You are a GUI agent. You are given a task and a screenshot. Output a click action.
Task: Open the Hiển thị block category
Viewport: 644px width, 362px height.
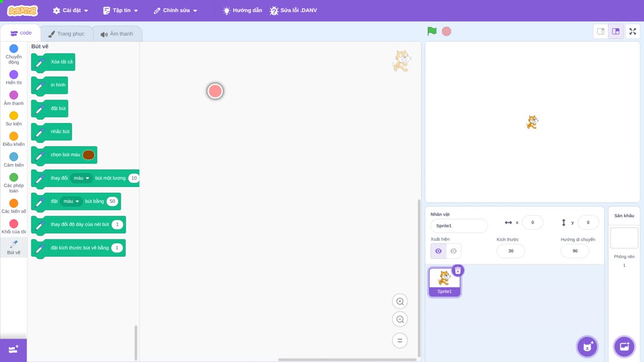tap(13, 78)
